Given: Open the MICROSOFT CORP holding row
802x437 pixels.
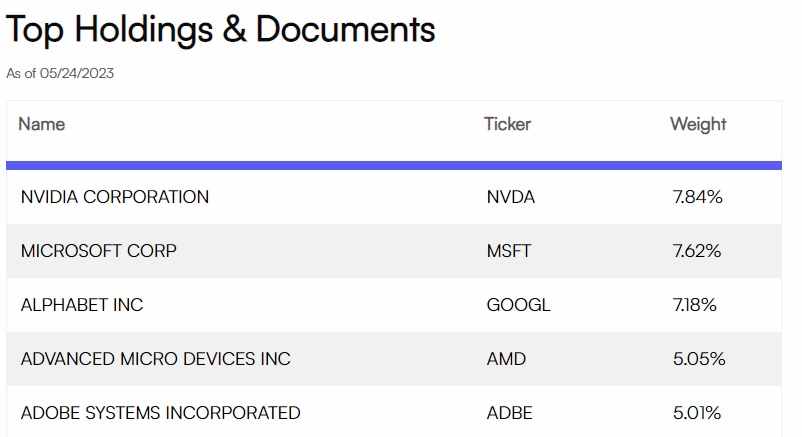Looking at the screenshot, I should 99,251.
